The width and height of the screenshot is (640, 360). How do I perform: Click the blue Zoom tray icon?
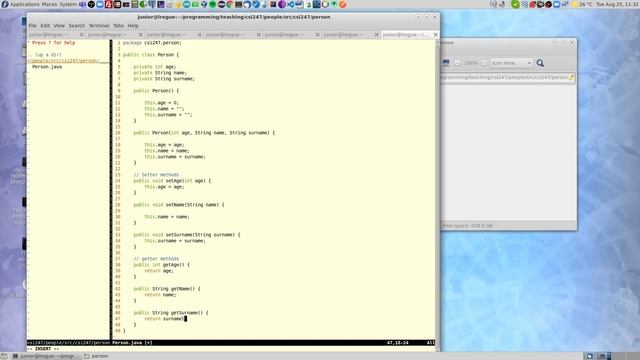[557, 4]
